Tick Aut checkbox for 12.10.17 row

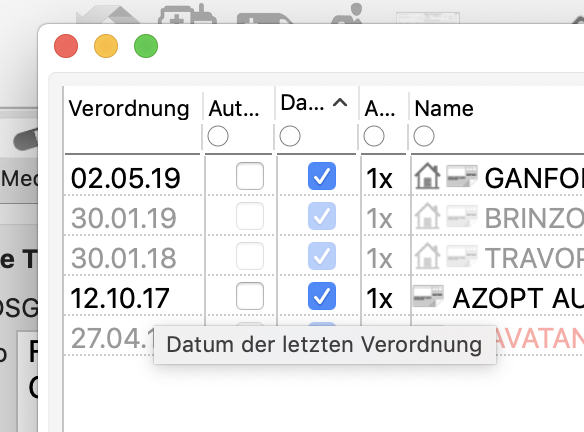250,296
